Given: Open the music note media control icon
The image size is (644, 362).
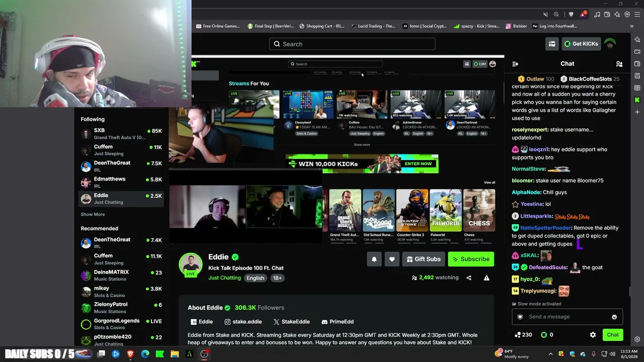Looking at the screenshot, I should pyautogui.click(x=597, y=15).
